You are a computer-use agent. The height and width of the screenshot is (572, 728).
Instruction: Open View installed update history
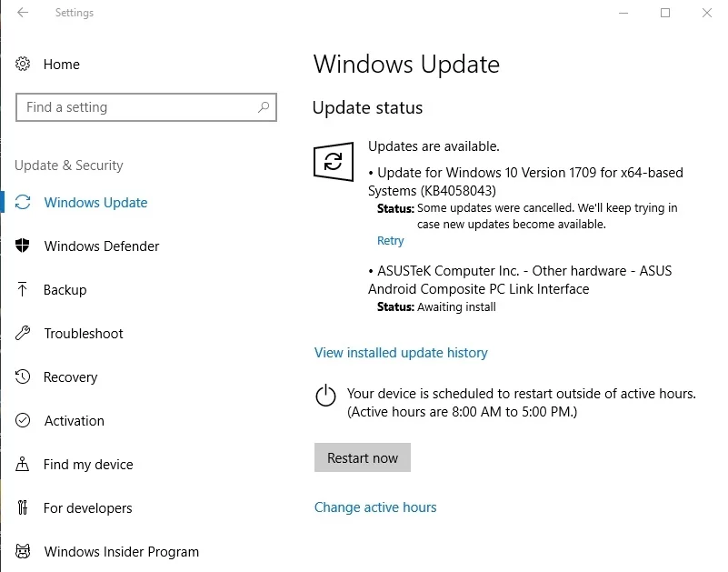point(401,353)
